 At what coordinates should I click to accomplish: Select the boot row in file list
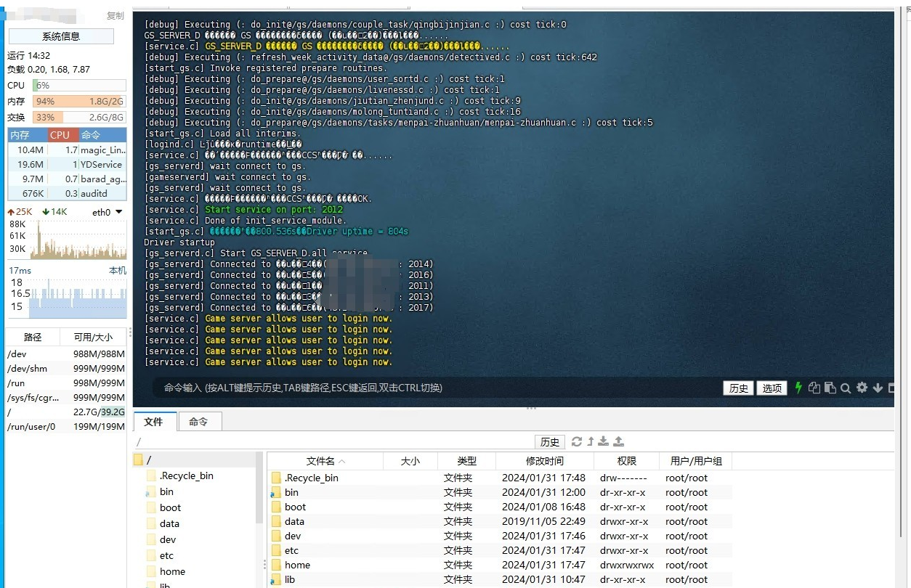(x=500, y=507)
